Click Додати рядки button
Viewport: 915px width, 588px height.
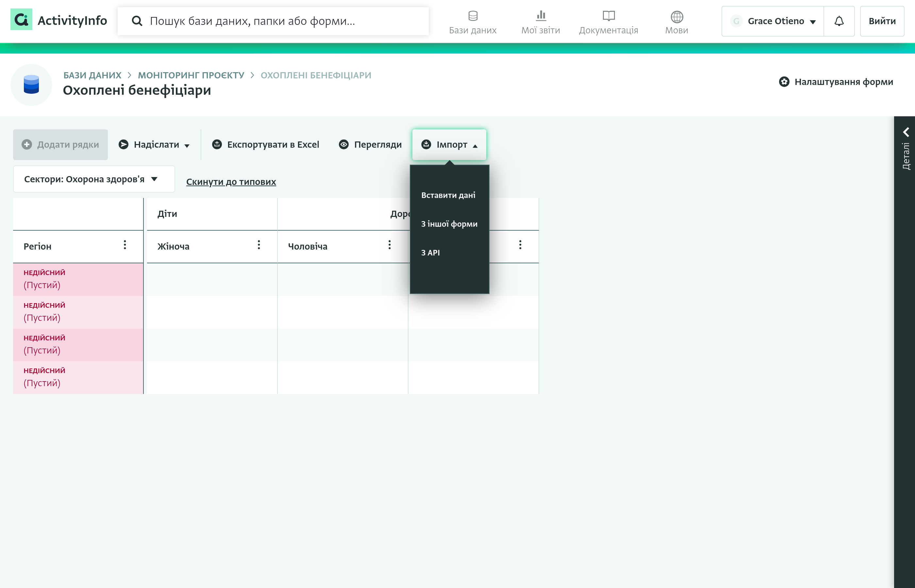pos(60,144)
